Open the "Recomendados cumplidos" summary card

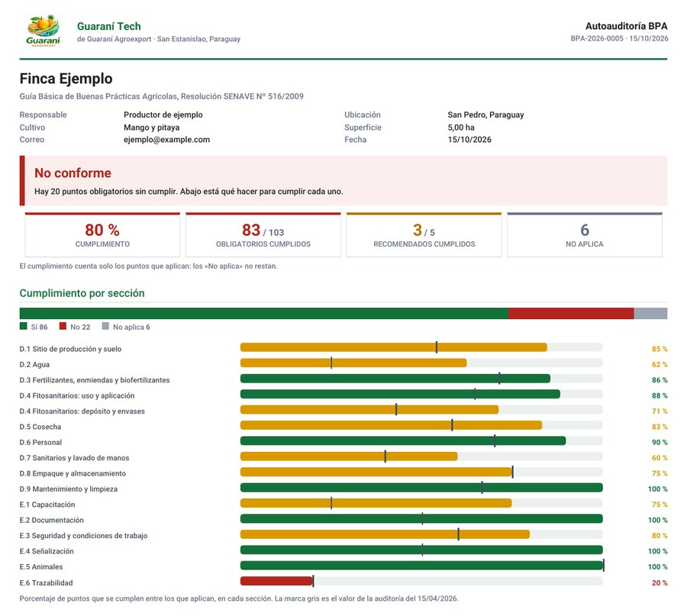point(424,235)
